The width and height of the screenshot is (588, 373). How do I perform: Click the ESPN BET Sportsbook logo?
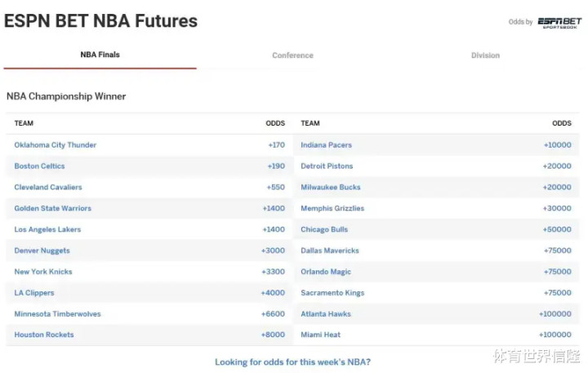[559, 22]
